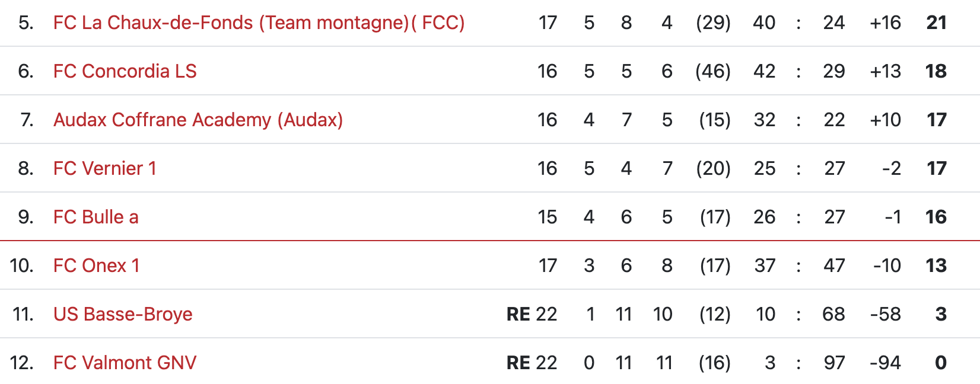Image resolution: width=980 pixels, height=384 pixels.
Task: Open the FC La Chaux-de-Fonds team link
Action: click(259, 23)
